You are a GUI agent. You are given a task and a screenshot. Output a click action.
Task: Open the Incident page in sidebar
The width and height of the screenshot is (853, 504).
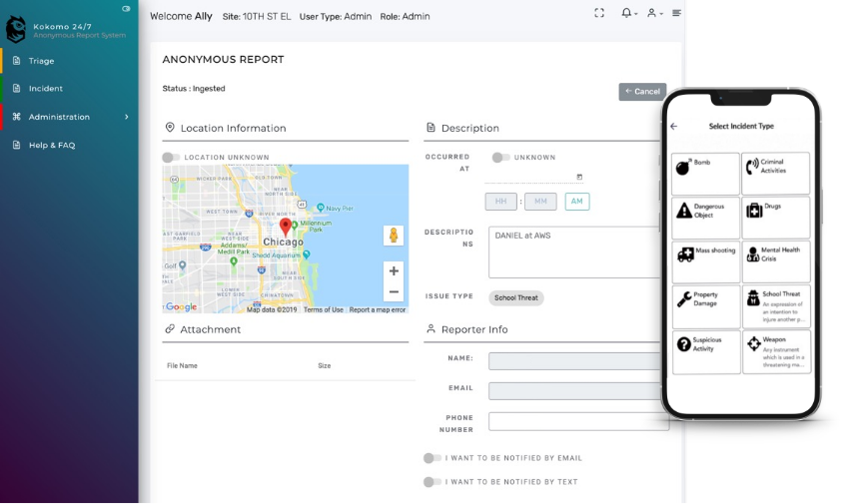click(x=46, y=89)
